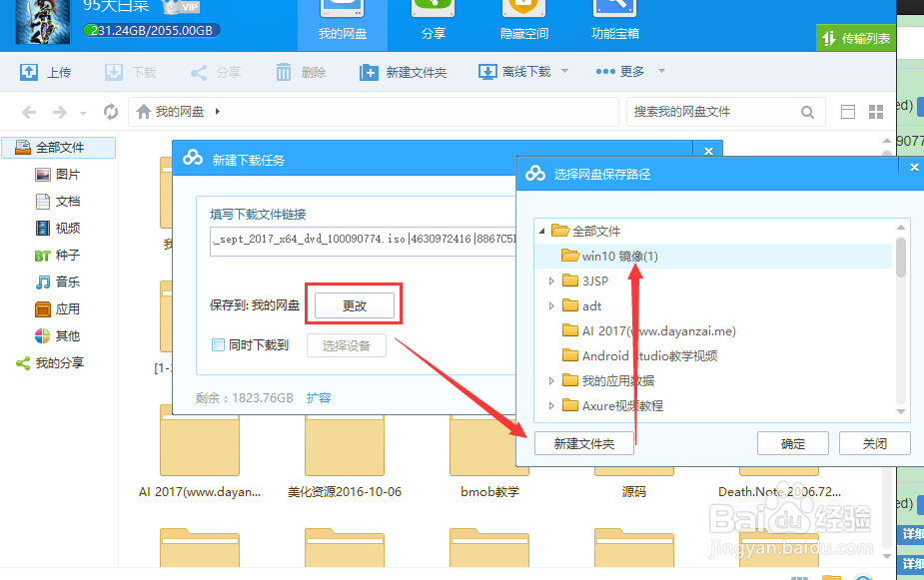The height and width of the screenshot is (580, 924).
Task: Click the upload (上传) icon
Action: click(29, 72)
